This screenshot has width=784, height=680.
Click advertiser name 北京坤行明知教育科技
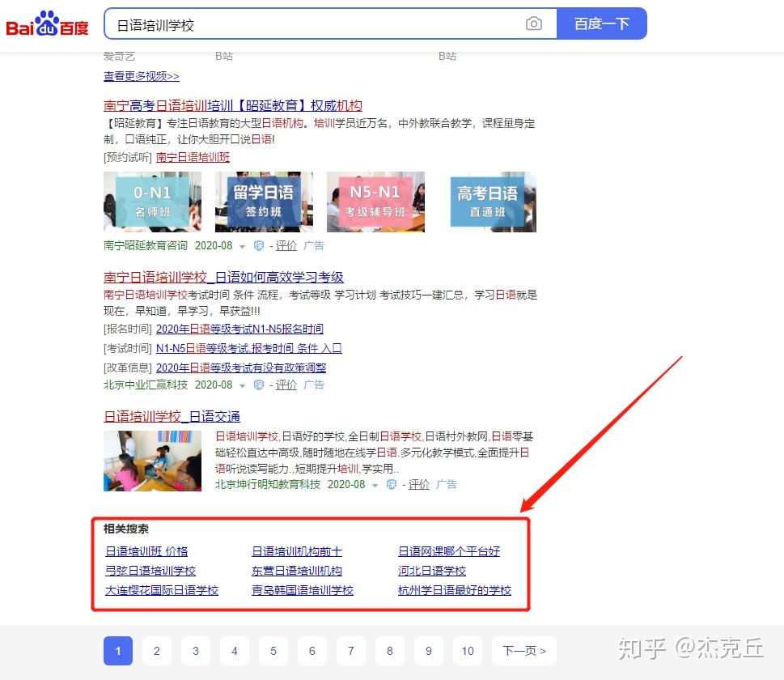[x=268, y=484]
